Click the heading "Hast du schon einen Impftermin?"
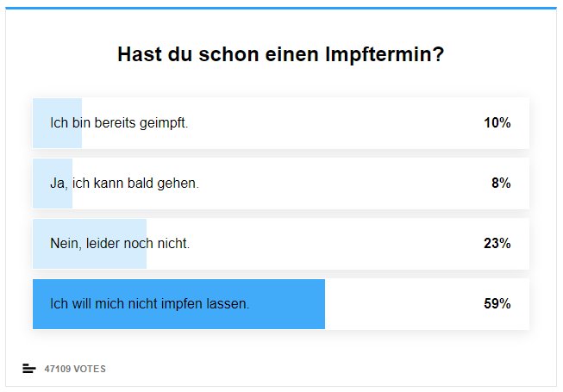This screenshot has width=563, height=392. [281, 54]
